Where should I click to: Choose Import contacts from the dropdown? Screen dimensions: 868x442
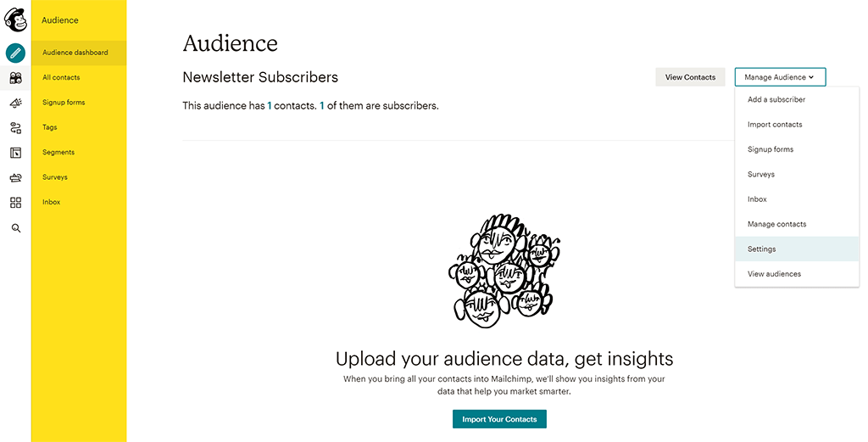point(774,125)
